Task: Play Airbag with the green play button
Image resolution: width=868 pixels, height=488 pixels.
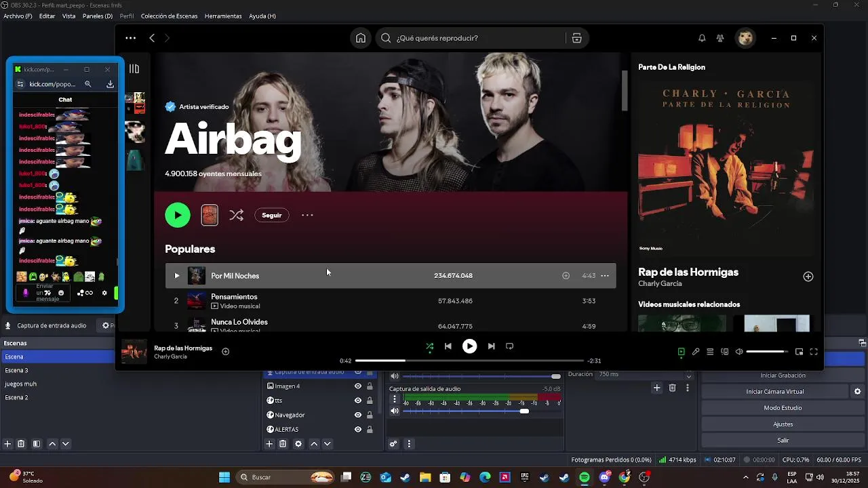Action: (x=178, y=215)
